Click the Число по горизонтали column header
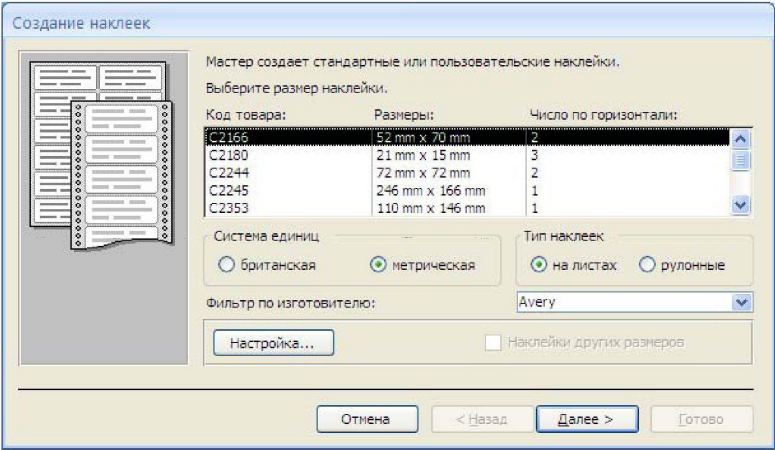Image resolution: width=775 pixels, height=450 pixels. [603, 115]
